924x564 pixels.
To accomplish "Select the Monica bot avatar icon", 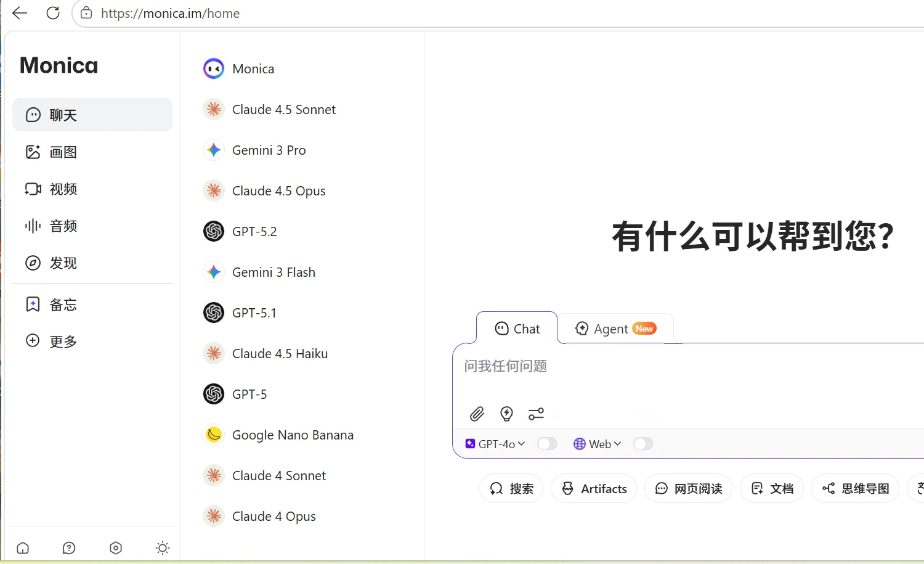I will tap(214, 68).
